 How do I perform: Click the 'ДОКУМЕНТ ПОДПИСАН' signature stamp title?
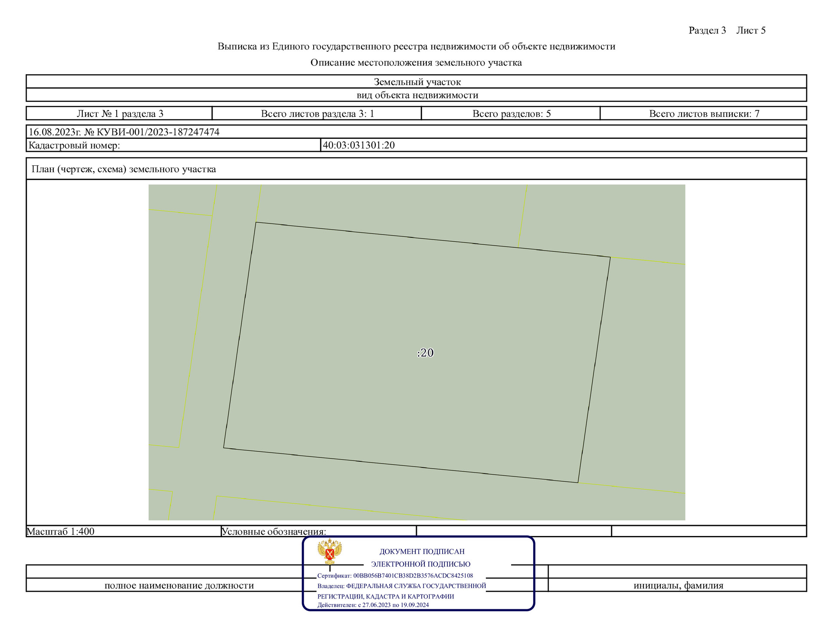(x=422, y=552)
